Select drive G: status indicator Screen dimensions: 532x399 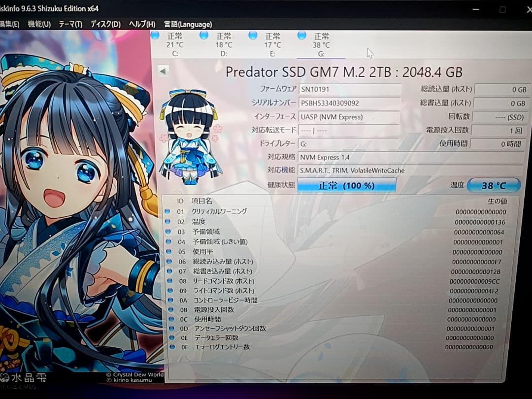pyautogui.click(x=301, y=35)
